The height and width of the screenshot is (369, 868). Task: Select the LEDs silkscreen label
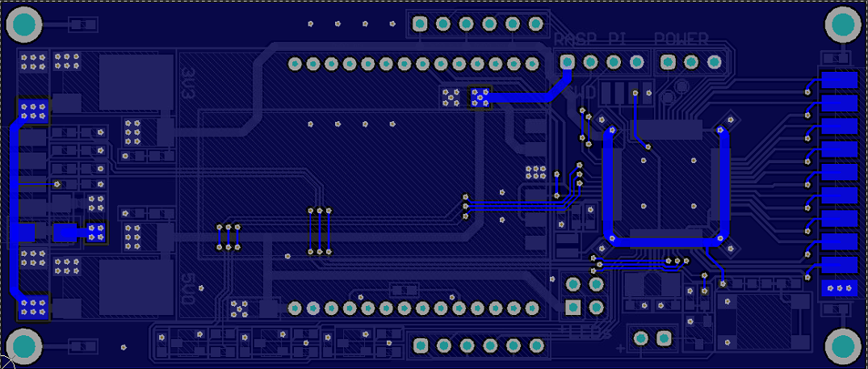point(585,333)
